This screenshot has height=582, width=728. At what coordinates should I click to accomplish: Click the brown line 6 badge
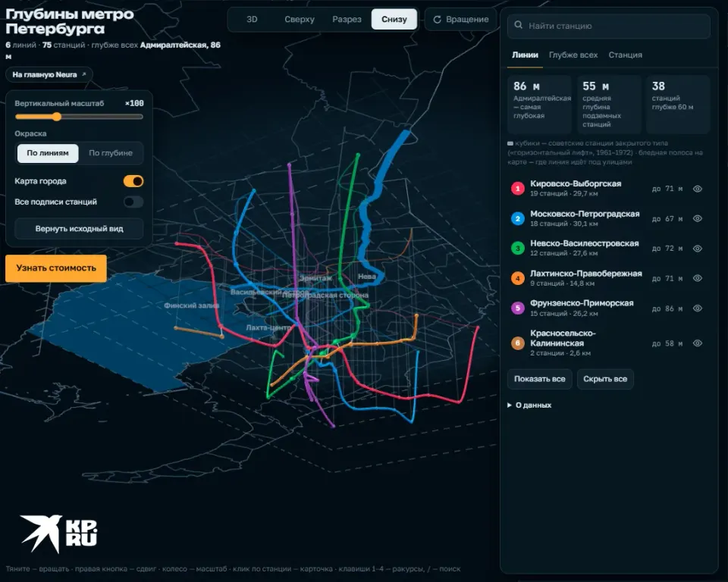tap(518, 343)
